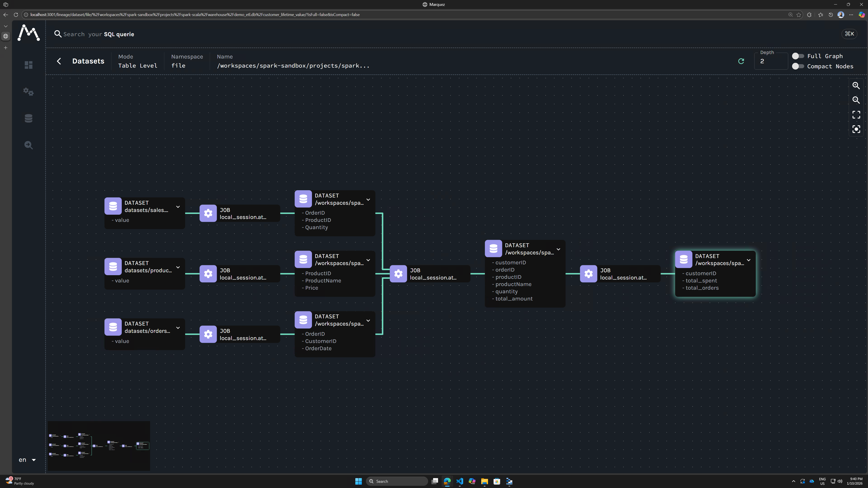Click the fit view fullscreen icon
868x488 pixels.
(x=856, y=115)
